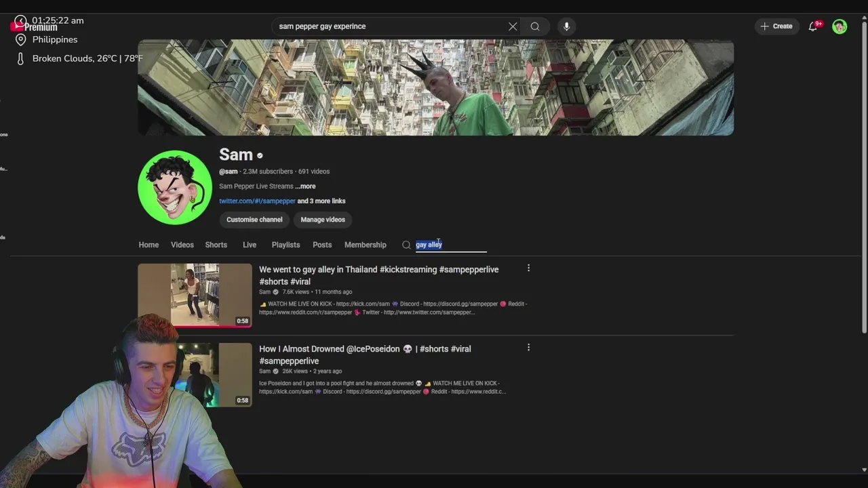Click the gay alley video description text
Viewport: 868px width, 488px height.
coord(393,308)
